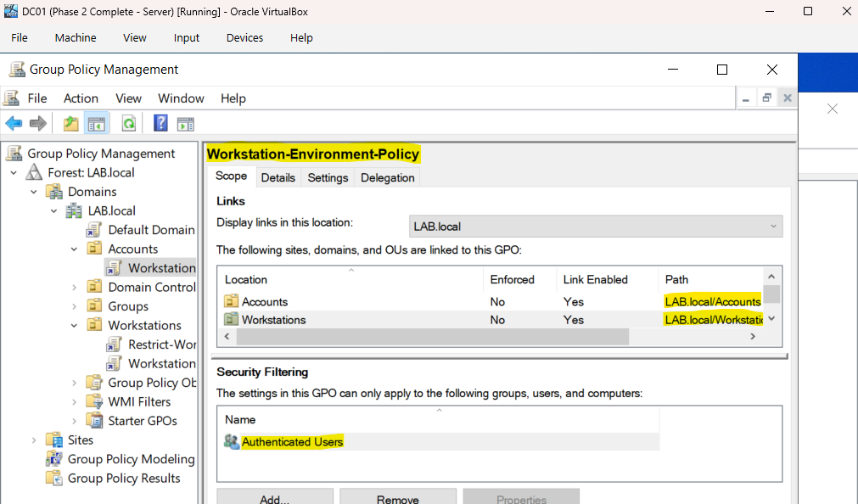Select Workstation GPO link under Accounts
Viewport: 858px width, 504px height.
(x=161, y=268)
